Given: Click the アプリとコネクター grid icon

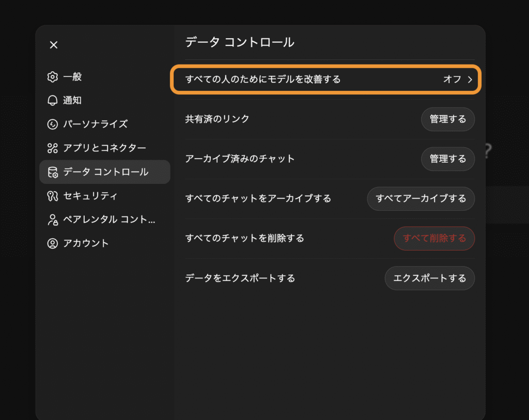Looking at the screenshot, I should point(52,148).
